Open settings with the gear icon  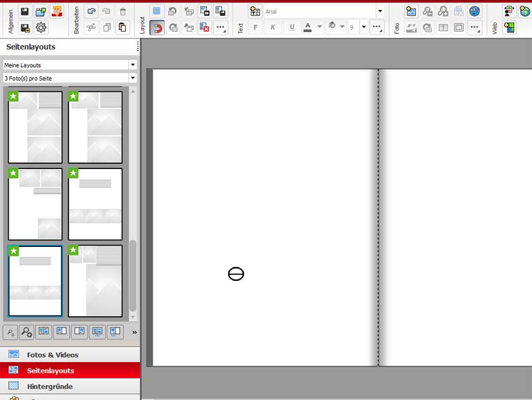tap(41, 27)
